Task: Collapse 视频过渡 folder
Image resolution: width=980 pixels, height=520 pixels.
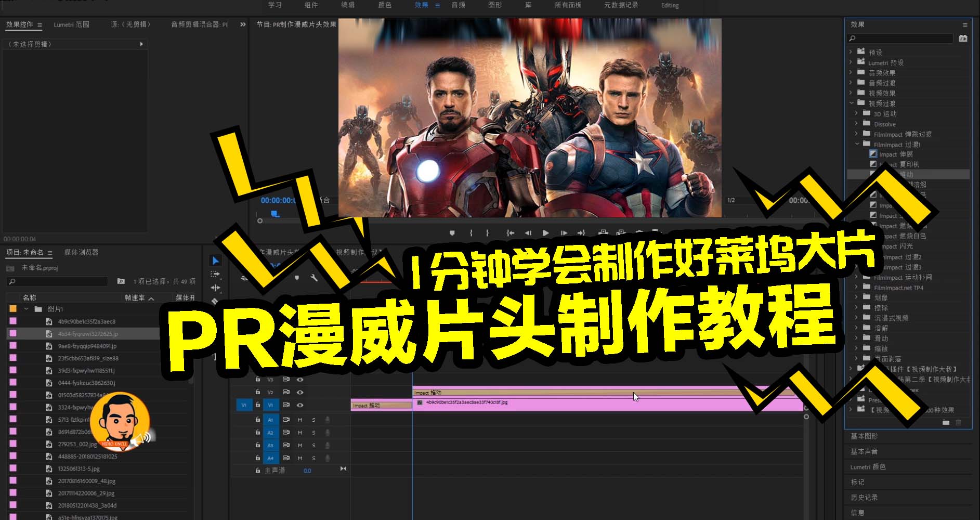Action: pyautogui.click(x=851, y=103)
